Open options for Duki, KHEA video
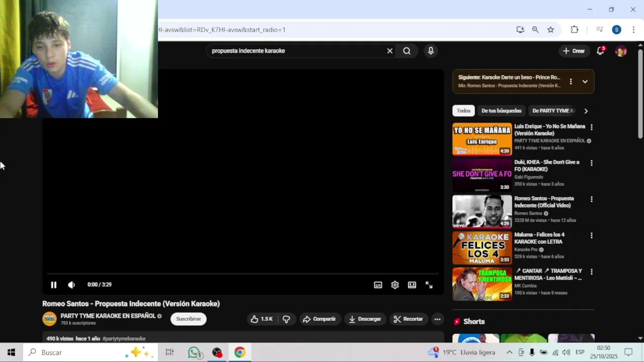Screen dimensions: 644x362 (591, 163)
